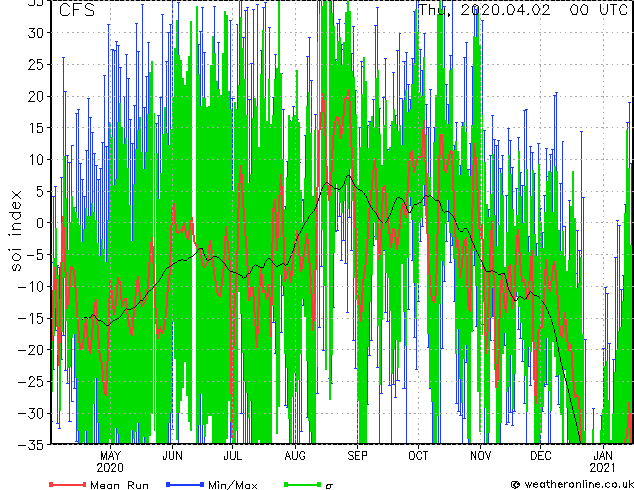
Task: Click the y-axis value 15
Action: tap(38, 128)
